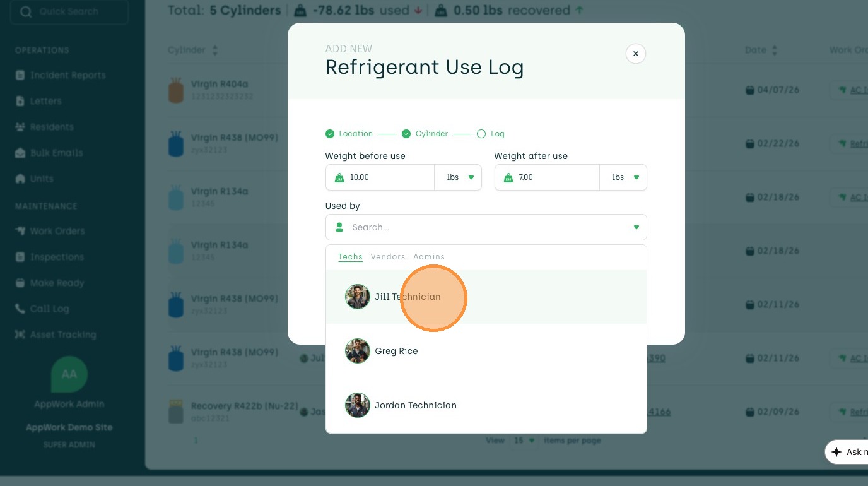Image resolution: width=868 pixels, height=486 pixels.
Task: Switch to the Admins tab
Action: [x=428, y=257]
